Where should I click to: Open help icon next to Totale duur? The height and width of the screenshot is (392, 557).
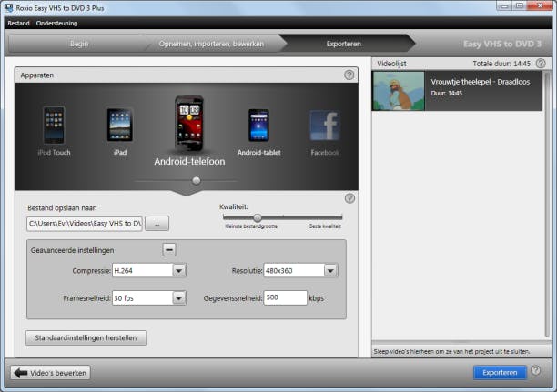(x=541, y=64)
